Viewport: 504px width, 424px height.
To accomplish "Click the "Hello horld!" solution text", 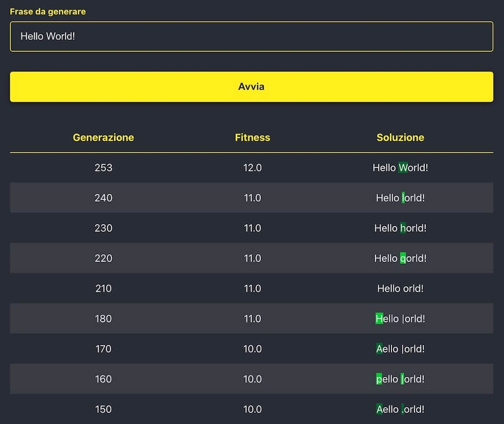I will click(x=400, y=228).
